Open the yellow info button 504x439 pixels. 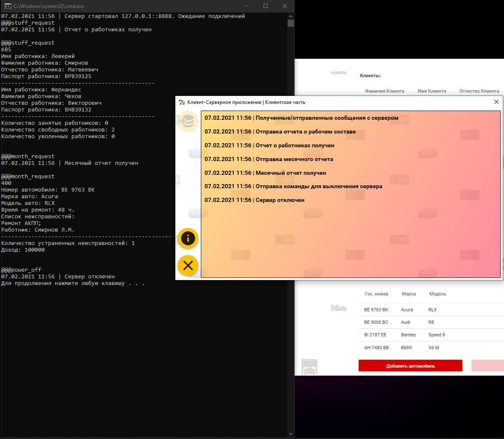pos(188,239)
